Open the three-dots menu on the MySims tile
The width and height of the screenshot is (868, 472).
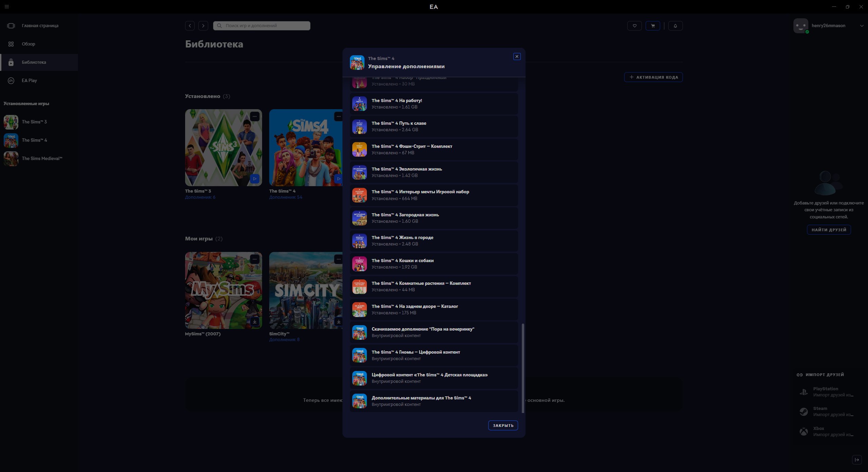pyautogui.click(x=255, y=259)
